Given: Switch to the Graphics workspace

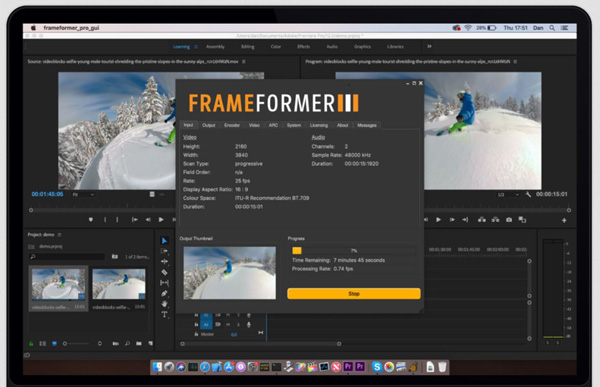Looking at the screenshot, I should click(x=362, y=47).
